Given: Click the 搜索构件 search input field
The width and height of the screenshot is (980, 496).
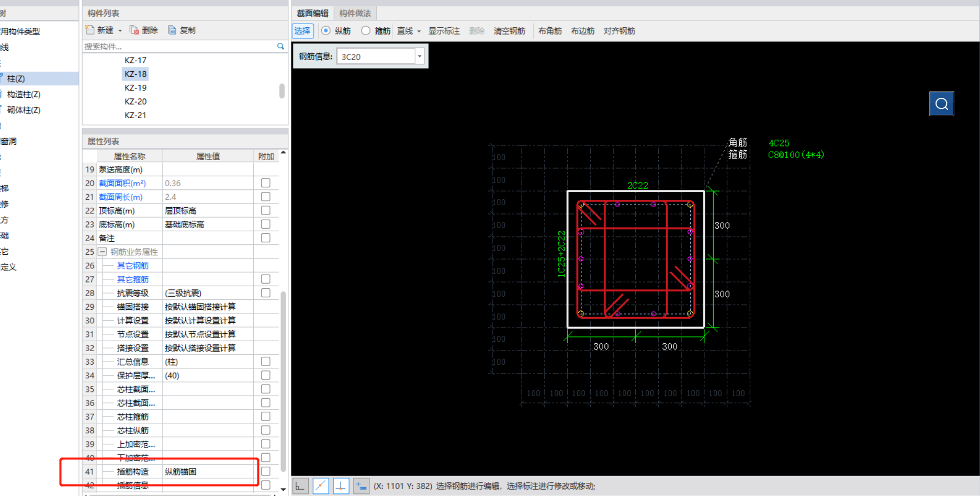Looking at the screenshot, I should [x=179, y=47].
